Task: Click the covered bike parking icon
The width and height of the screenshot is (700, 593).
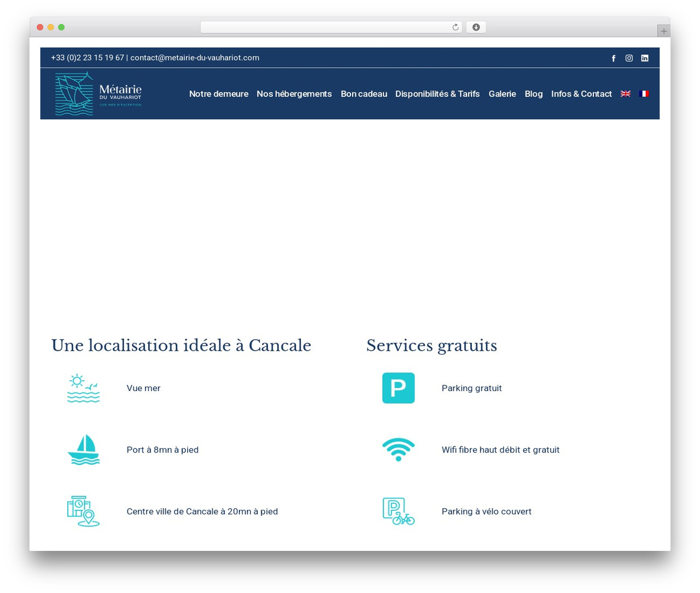Action: (x=398, y=511)
